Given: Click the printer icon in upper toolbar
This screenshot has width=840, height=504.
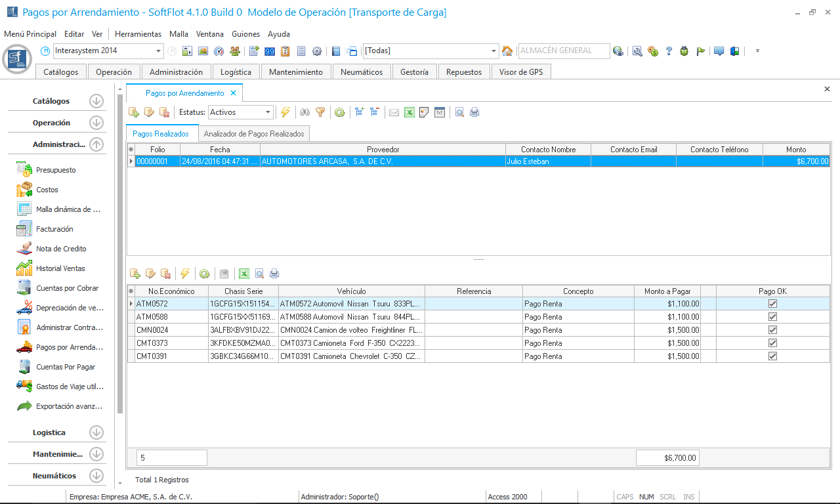Looking at the screenshot, I should pyautogui.click(x=474, y=112).
